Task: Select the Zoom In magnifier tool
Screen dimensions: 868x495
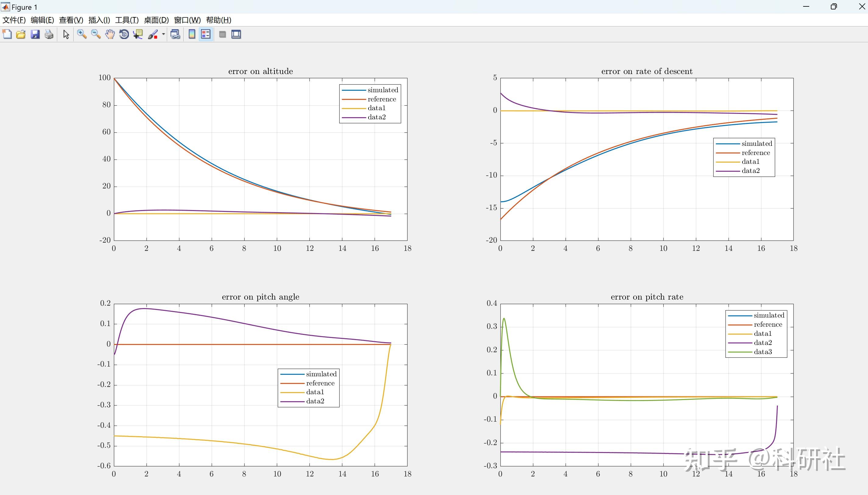Action: coord(82,34)
